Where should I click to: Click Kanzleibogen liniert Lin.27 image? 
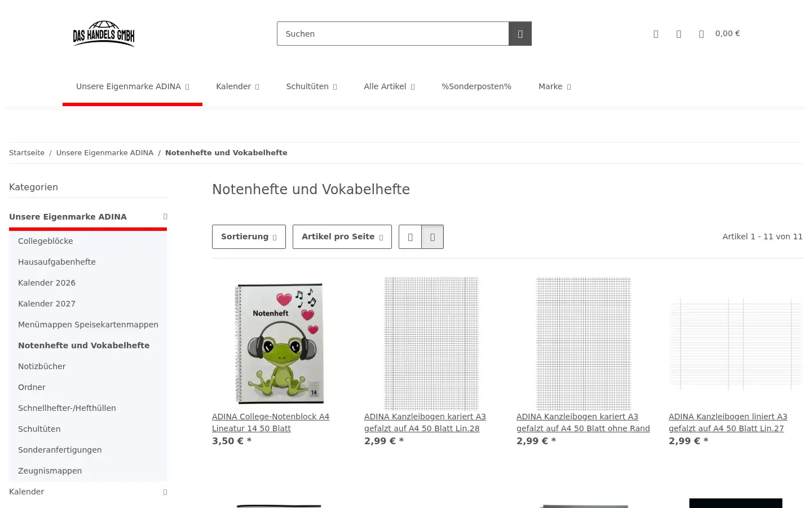coord(736,344)
